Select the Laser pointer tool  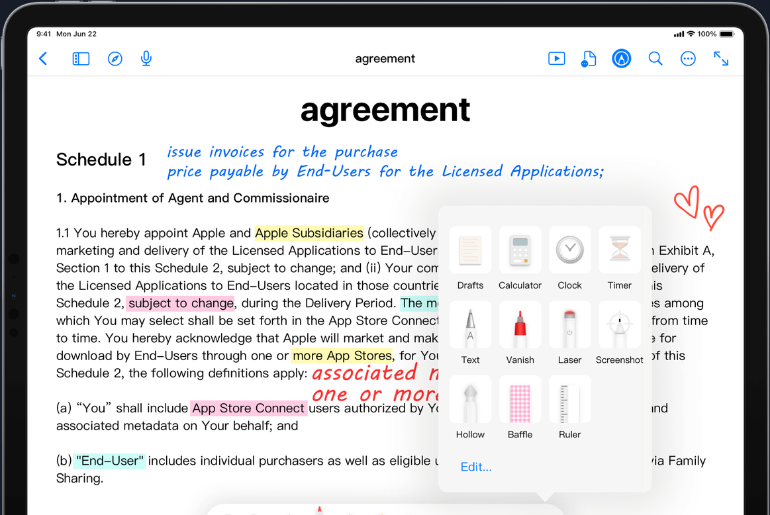(570, 333)
